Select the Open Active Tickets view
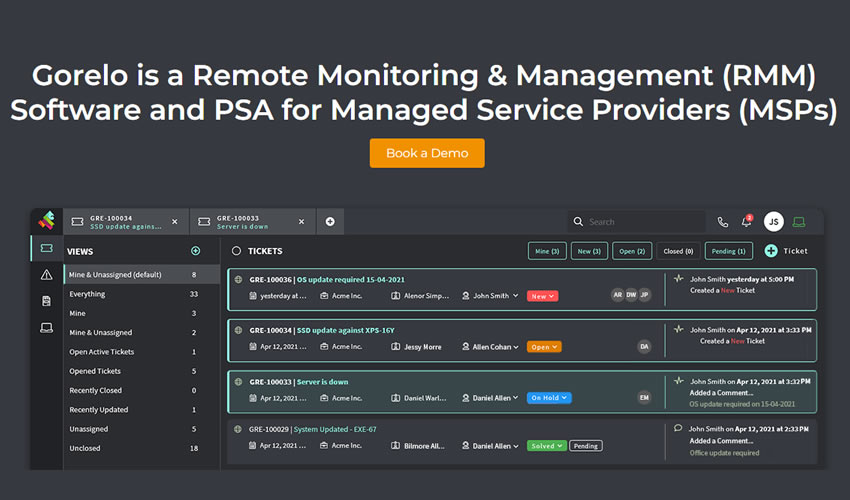850x500 pixels. click(x=141, y=352)
